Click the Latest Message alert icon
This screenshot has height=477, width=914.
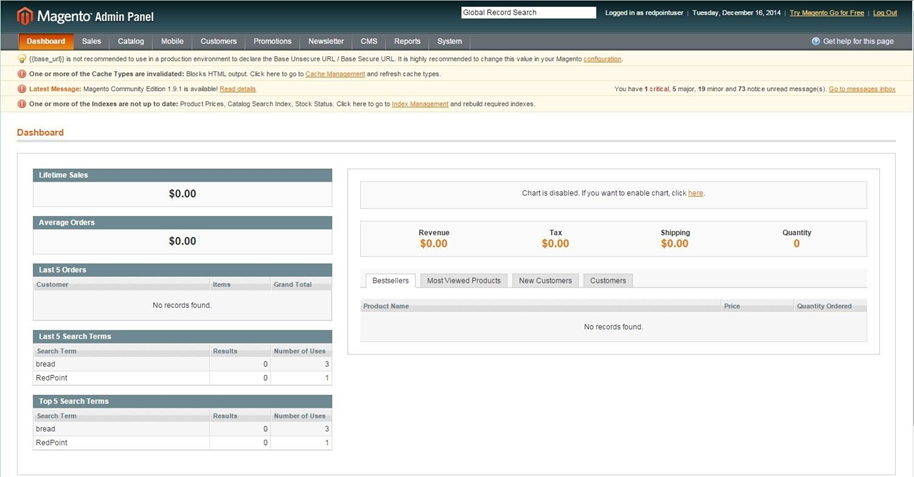point(22,89)
